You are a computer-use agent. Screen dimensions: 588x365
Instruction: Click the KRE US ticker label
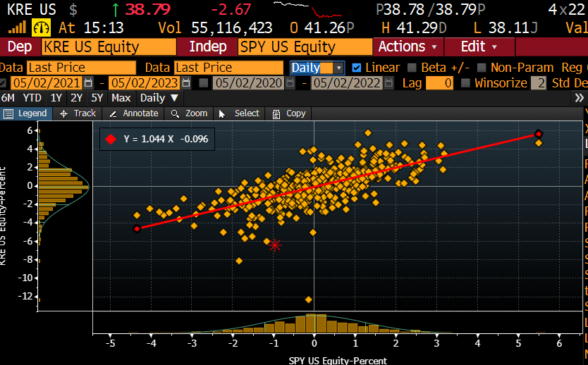tap(32, 9)
